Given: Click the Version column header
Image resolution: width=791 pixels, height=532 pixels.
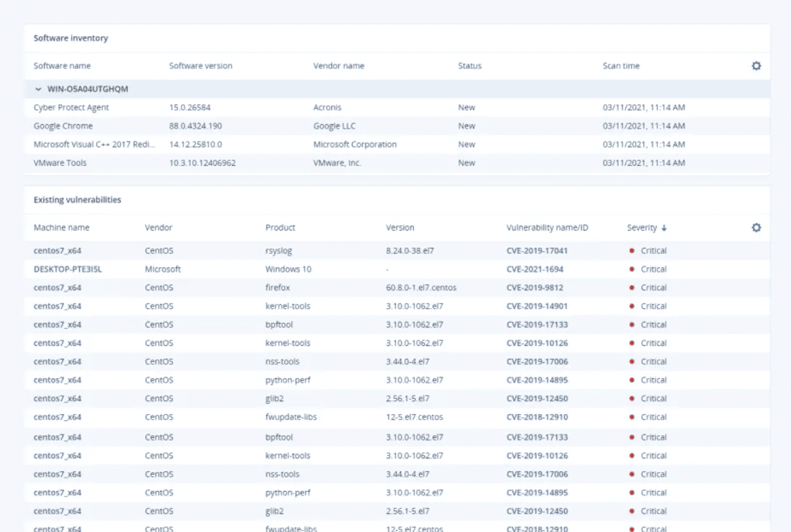Looking at the screenshot, I should (x=400, y=228).
